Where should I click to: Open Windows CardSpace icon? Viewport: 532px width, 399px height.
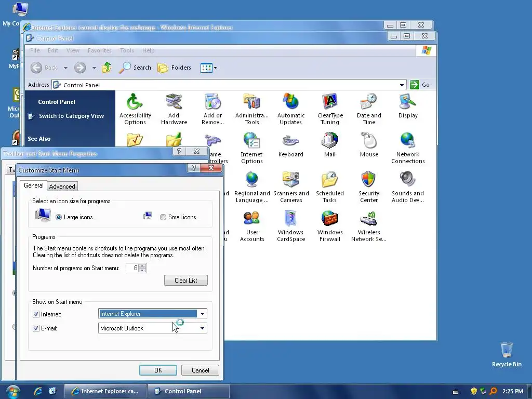[x=291, y=227]
